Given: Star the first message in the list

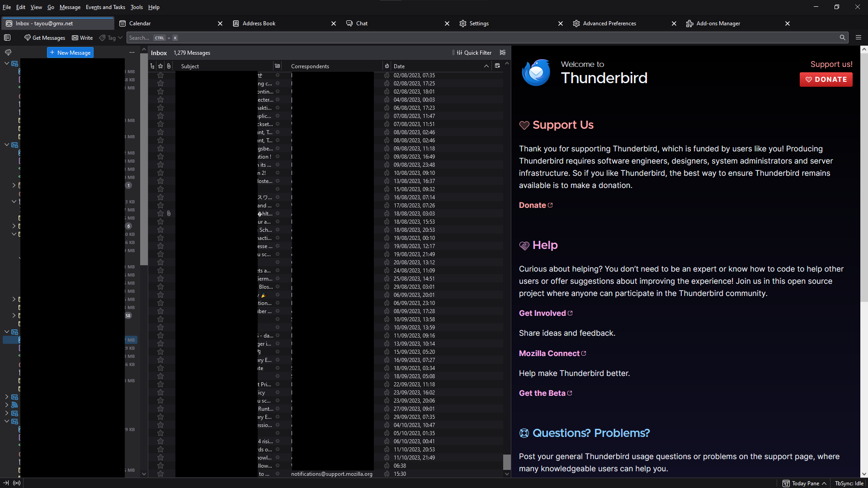Looking at the screenshot, I should (160, 75).
